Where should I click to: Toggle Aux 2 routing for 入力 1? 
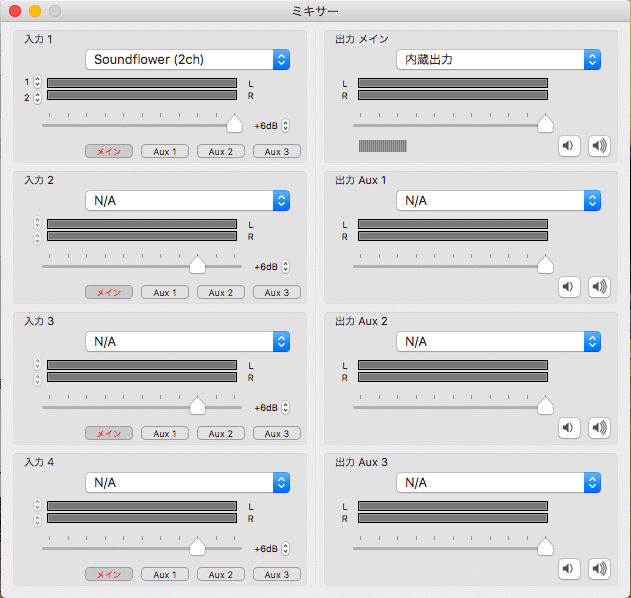pyautogui.click(x=221, y=151)
